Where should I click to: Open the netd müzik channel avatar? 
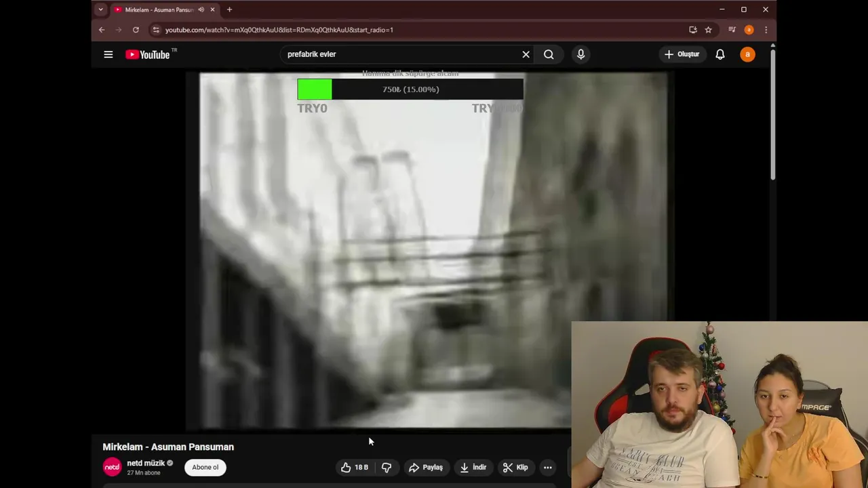tap(112, 467)
